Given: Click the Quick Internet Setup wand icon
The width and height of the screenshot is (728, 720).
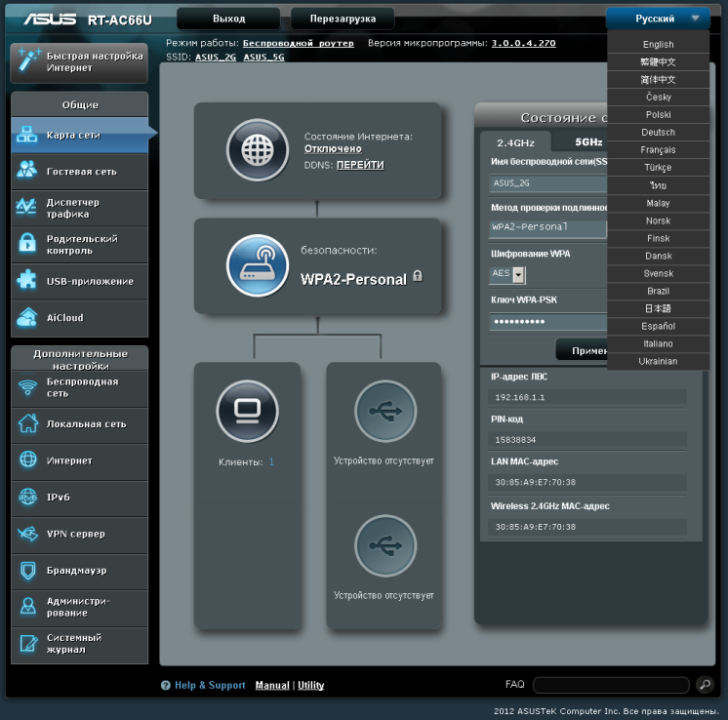Looking at the screenshot, I should 28,60.
